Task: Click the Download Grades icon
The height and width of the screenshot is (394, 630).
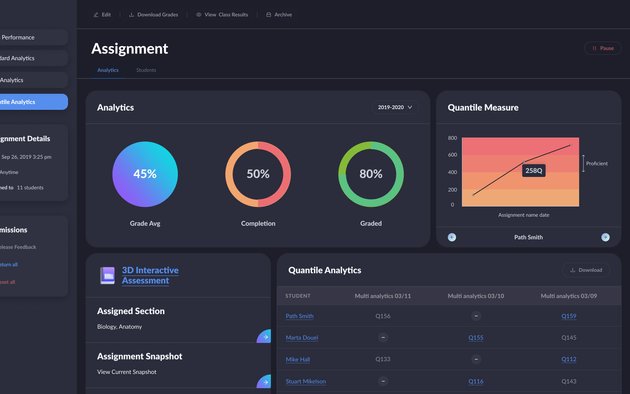Action: pyautogui.click(x=131, y=15)
